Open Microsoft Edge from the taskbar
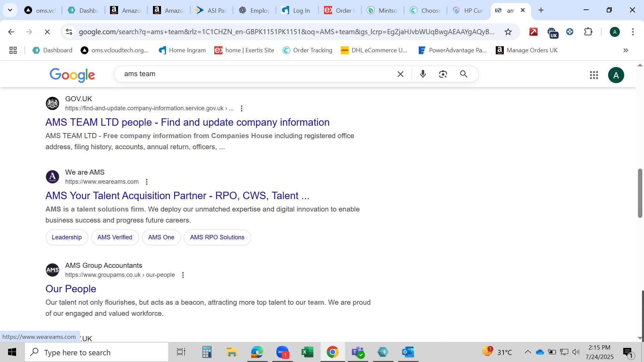 point(257,352)
